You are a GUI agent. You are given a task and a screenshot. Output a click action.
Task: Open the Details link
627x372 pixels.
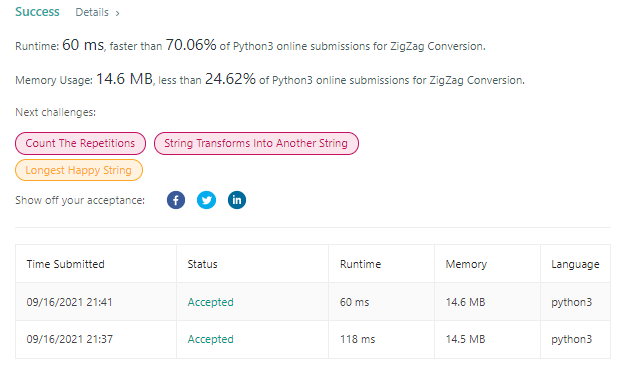(92, 12)
